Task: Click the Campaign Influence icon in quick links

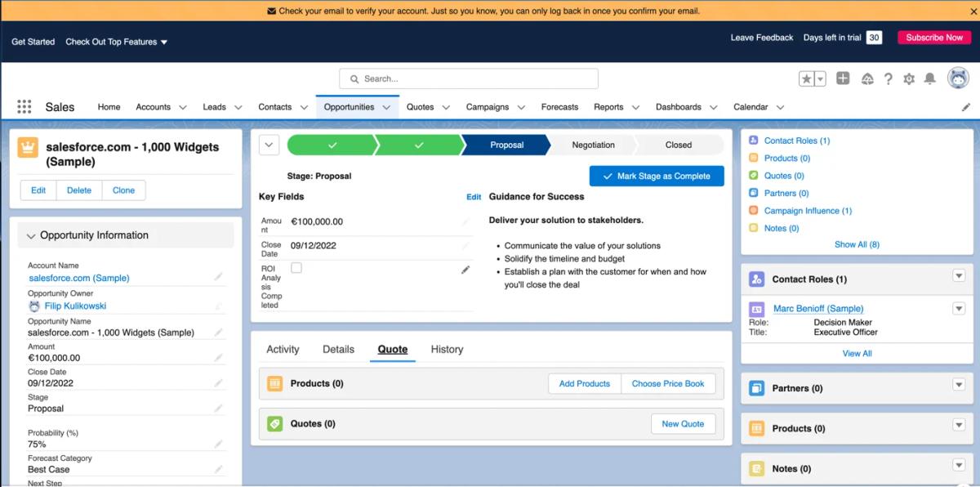Action: (754, 211)
